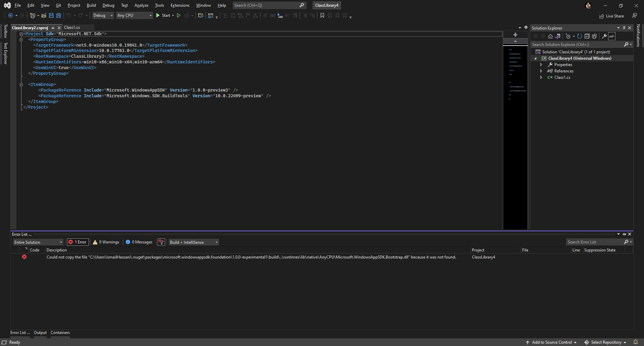Open the Debug menu

[108, 5]
